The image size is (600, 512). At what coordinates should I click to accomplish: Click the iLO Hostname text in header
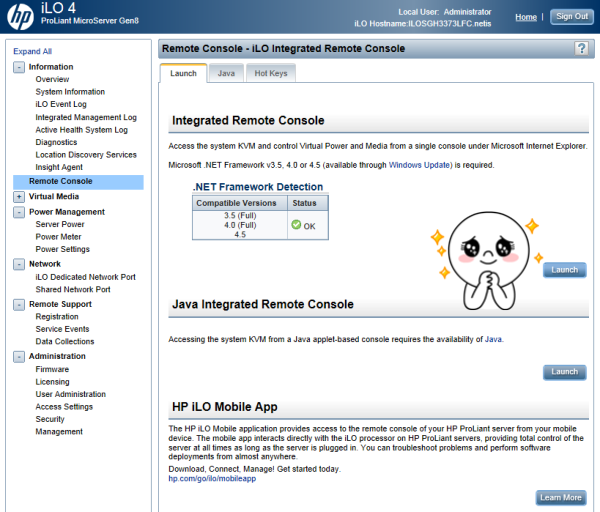pos(422,24)
